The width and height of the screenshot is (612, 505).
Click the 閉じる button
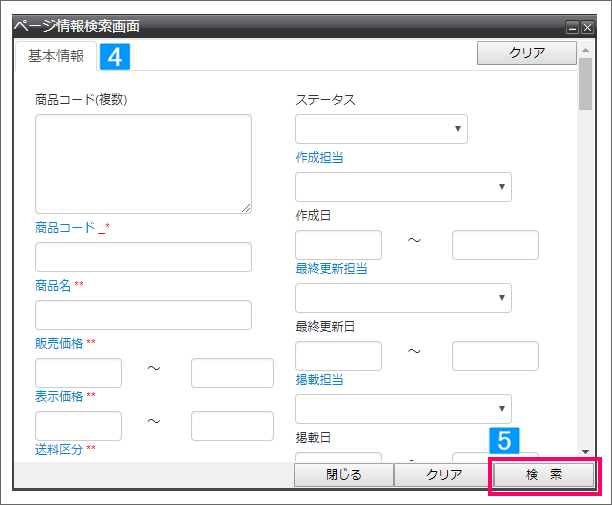point(343,475)
